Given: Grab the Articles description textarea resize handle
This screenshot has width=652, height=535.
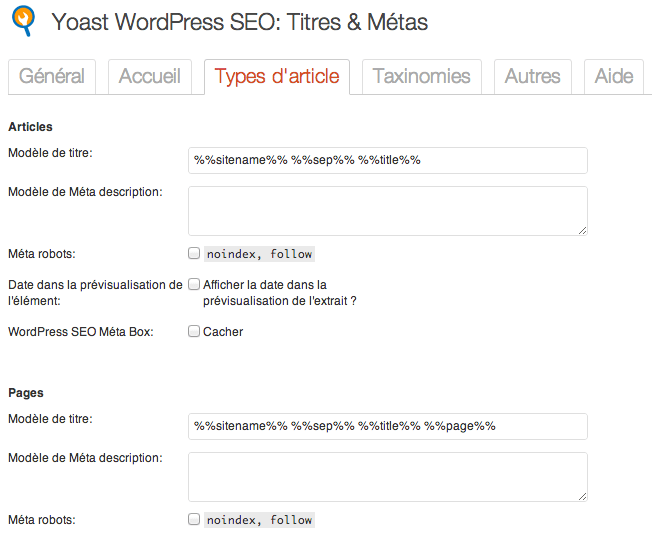Looking at the screenshot, I should [x=582, y=231].
